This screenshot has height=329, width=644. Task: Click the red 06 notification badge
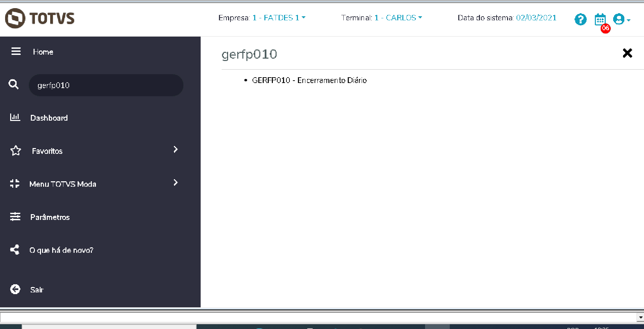[x=605, y=28]
